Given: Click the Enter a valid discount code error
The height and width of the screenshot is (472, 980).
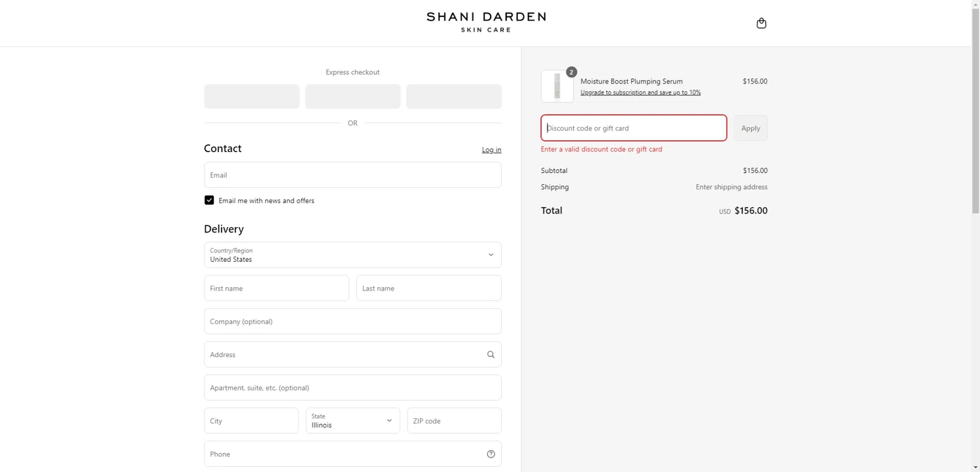Looking at the screenshot, I should pos(602,149).
